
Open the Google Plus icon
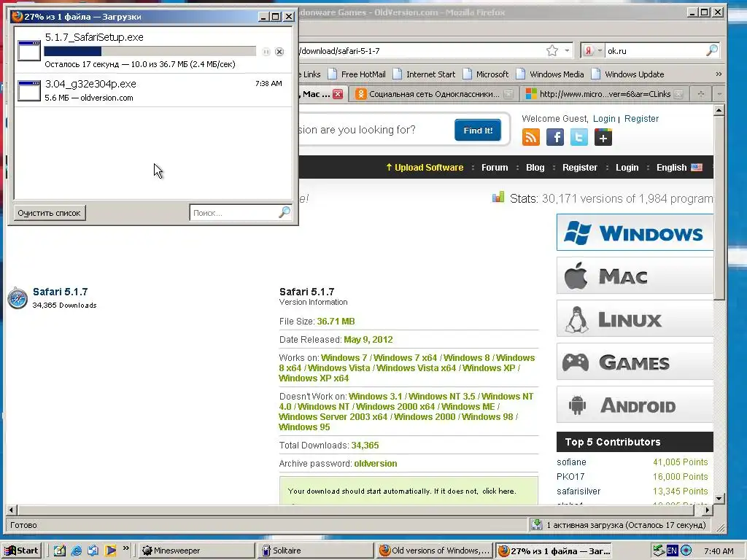pos(603,137)
